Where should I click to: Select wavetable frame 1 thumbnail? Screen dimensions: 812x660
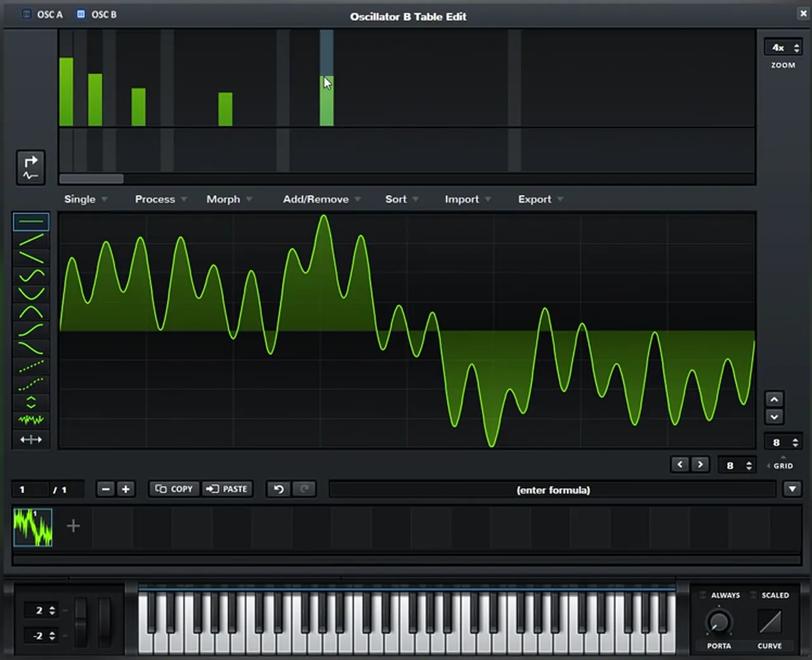pos(33,527)
